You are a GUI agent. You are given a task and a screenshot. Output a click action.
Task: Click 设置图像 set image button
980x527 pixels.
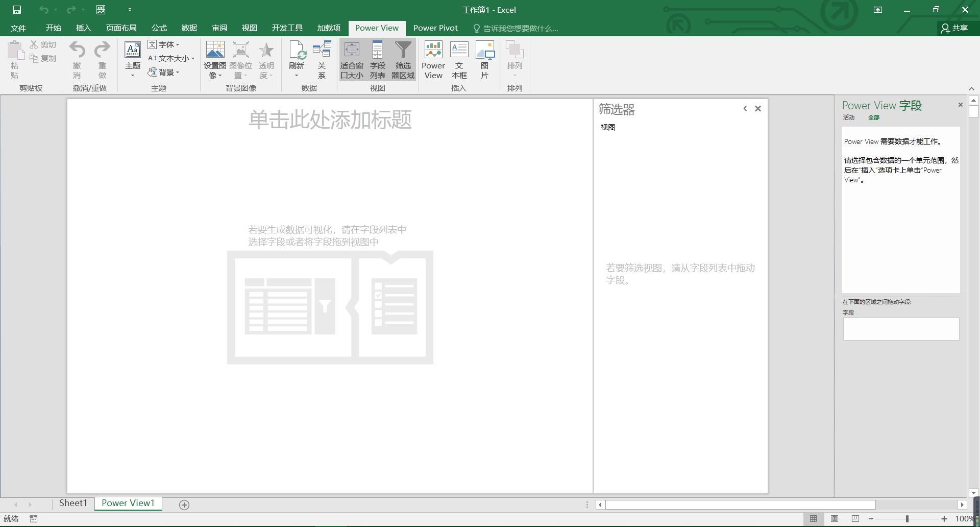click(x=215, y=60)
